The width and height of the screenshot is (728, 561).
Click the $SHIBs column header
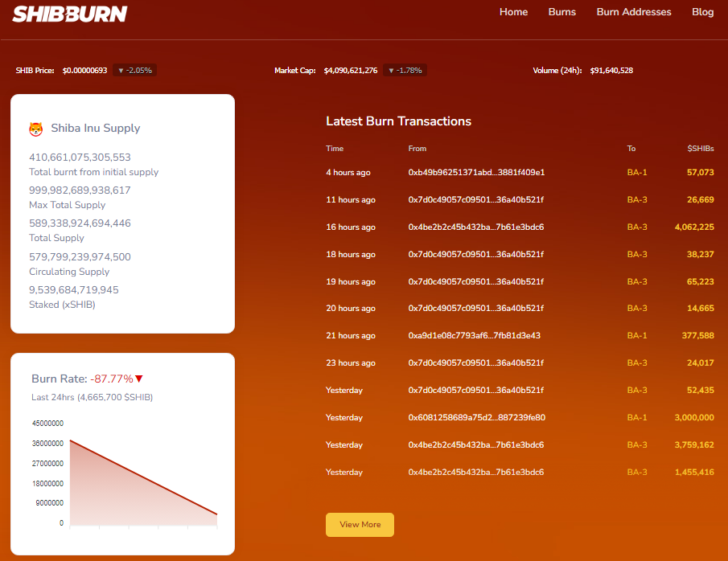click(x=701, y=149)
